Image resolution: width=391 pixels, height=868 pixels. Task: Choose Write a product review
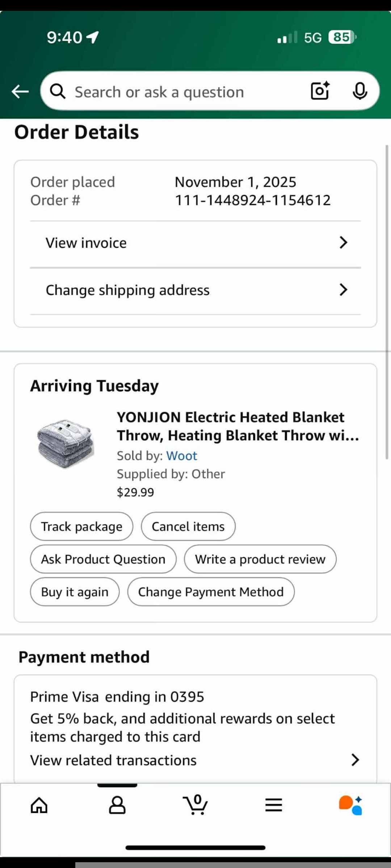click(260, 559)
